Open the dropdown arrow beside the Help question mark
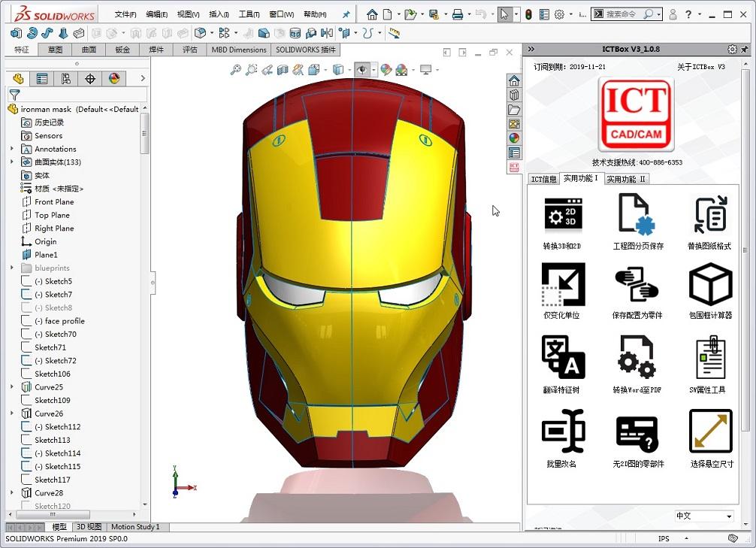This screenshot has width=756, height=548. pyautogui.click(x=700, y=14)
